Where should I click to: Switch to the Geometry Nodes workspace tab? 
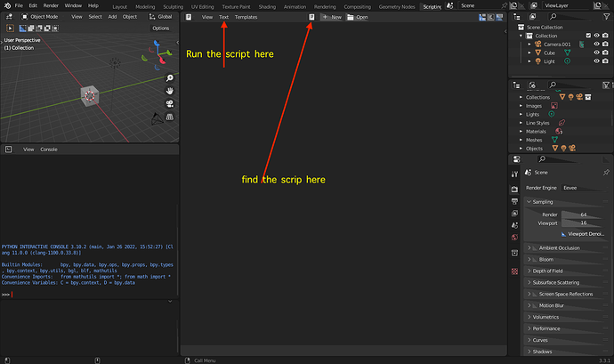397,6
